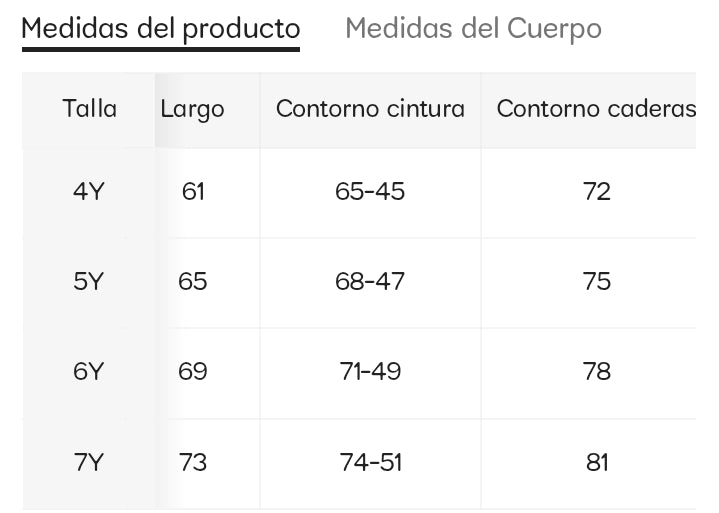Select the 4Y size row label
The width and height of the screenshot is (719, 513).
(89, 191)
